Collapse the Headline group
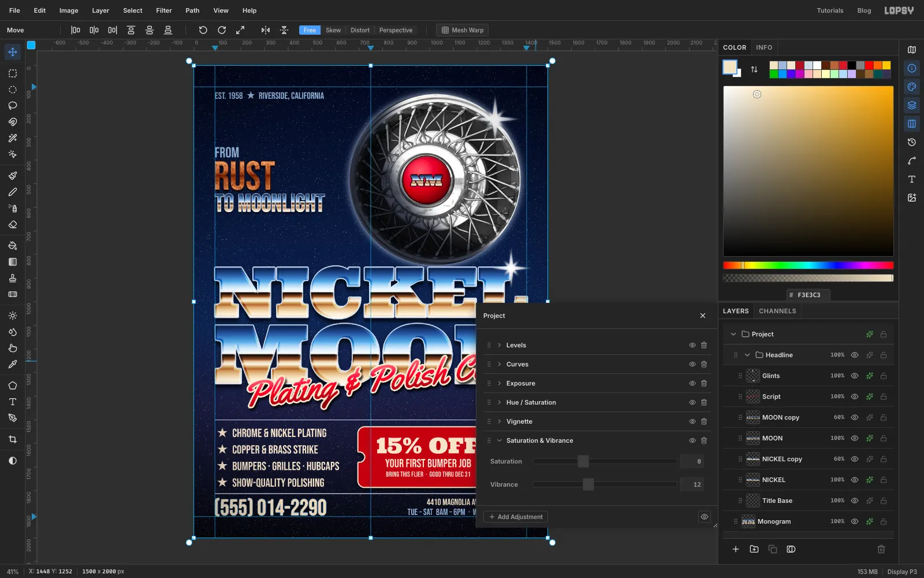 747,355
